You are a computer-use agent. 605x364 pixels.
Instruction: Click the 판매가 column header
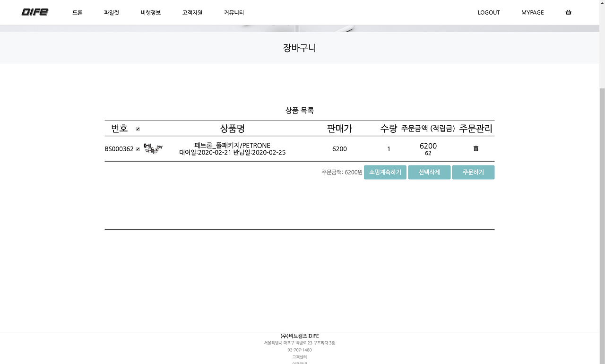tap(339, 128)
